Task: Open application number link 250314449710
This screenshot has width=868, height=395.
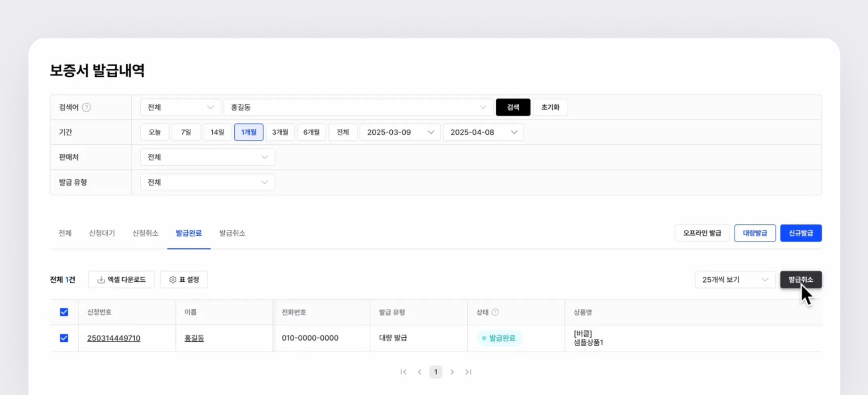Action: pyautogui.click(x=114, y=338)
